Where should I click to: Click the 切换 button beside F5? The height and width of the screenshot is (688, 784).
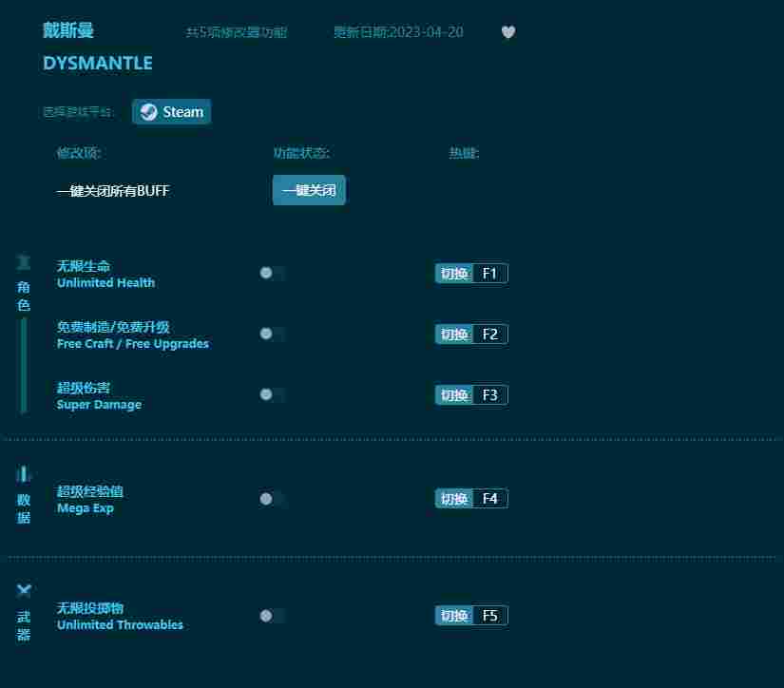pyautogui.click(x=454, y=616)
